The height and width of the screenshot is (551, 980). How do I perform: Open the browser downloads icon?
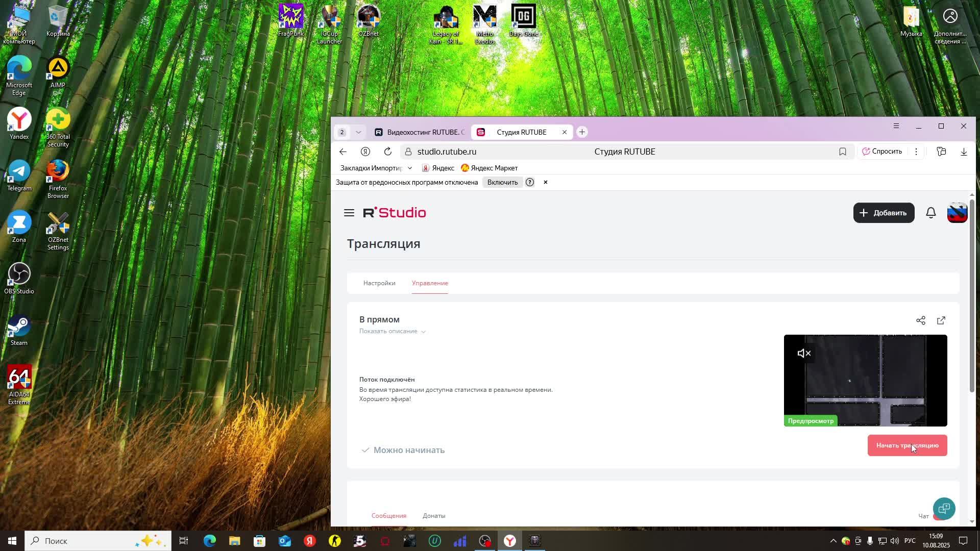(x=963, y=152)
